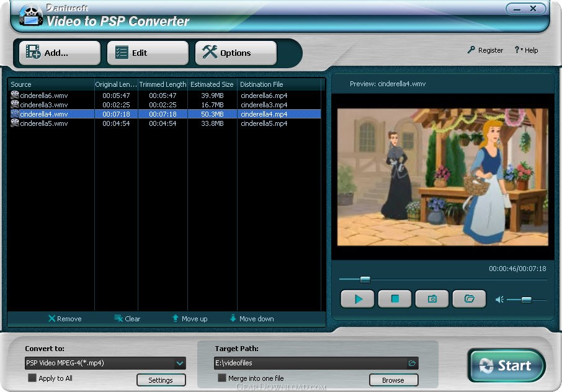This screenshot has width=562, height=392.
Task: Click trimmed length 00:02:25 cell
Action: 163,105
